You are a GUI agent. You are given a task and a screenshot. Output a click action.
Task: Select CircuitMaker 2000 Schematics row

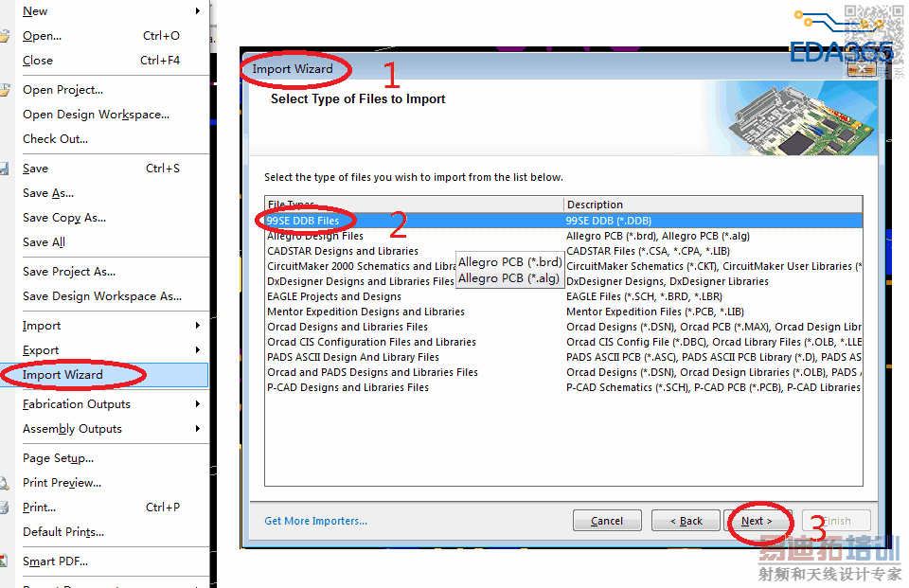(563, 266)
